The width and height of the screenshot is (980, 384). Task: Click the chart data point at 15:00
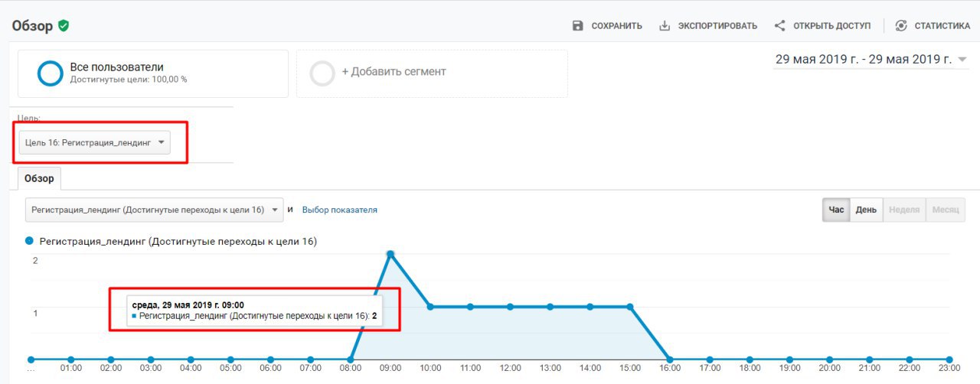(x=630, y=307)
